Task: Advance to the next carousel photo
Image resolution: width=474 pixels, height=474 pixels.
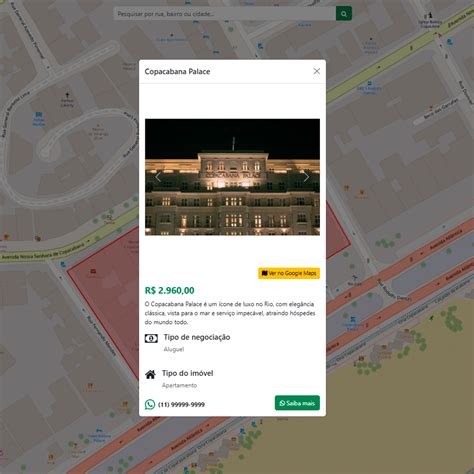Action: click(x=306, y=177)
